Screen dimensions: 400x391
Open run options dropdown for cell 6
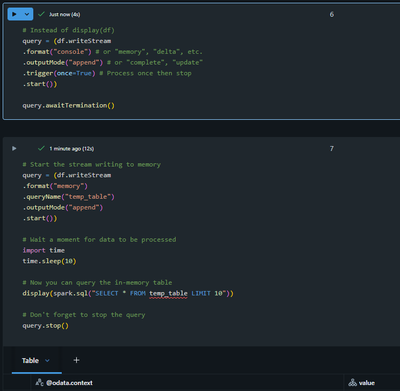coord(27,14)
